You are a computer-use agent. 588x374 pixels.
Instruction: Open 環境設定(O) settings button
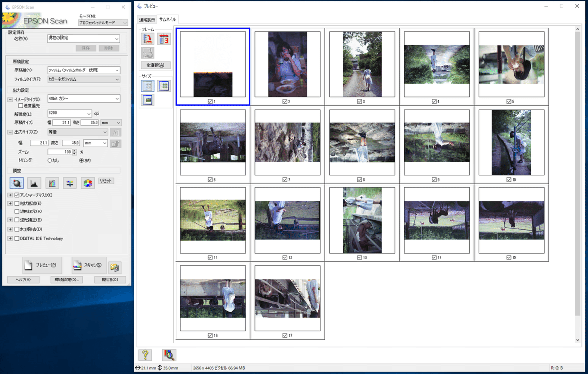click(x=67, y=280)
